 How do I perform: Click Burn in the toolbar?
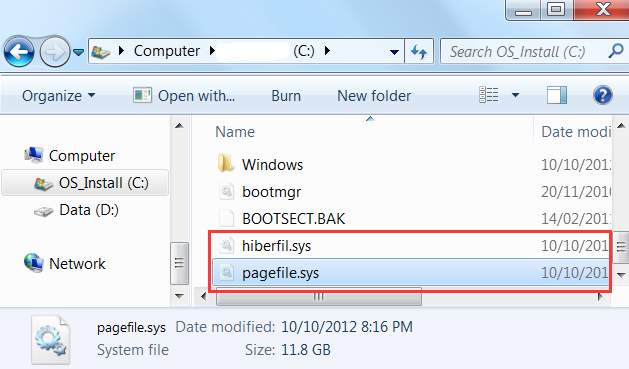pos(286,96)
